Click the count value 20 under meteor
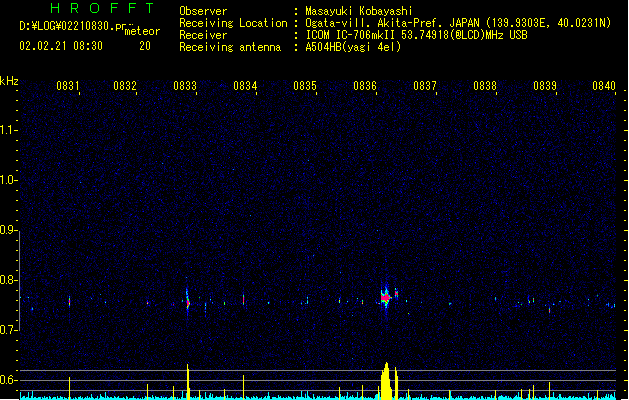 145,46
